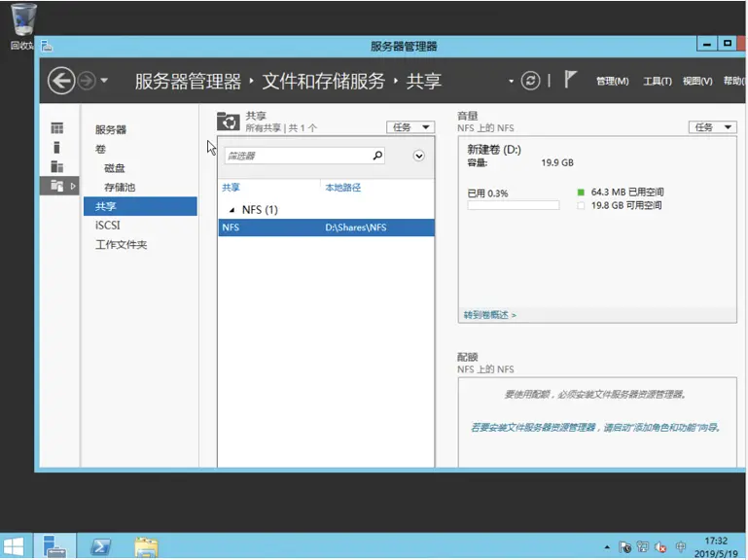
Task: Open the dropdown arrow beside refresh icon
Action: tap(511, 81)
